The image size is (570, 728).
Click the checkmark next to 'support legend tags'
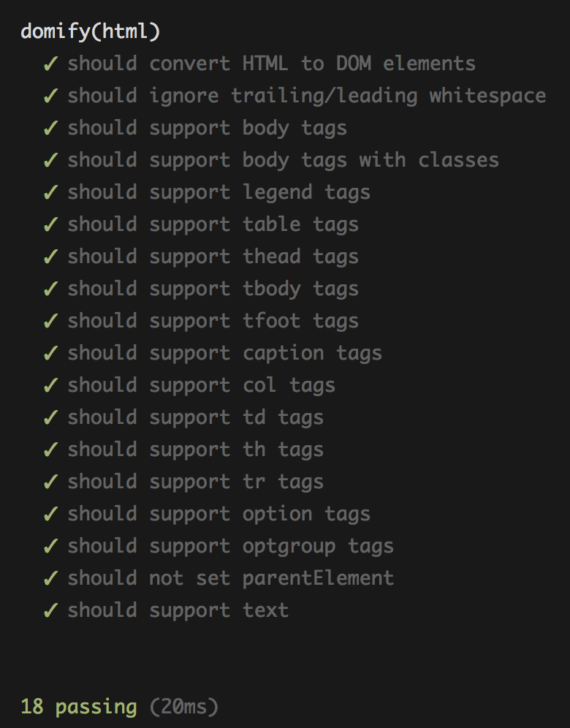[x=50, y=192]
